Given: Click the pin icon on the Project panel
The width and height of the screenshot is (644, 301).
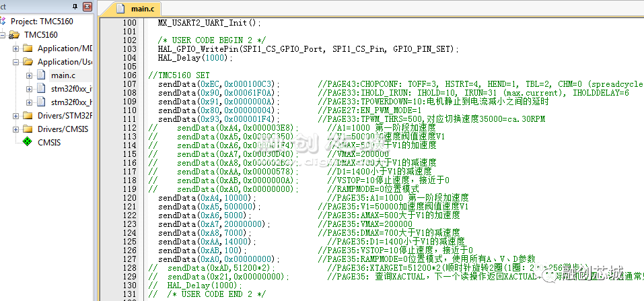Looking at the screenshot, I should click(x=75, y=7).
